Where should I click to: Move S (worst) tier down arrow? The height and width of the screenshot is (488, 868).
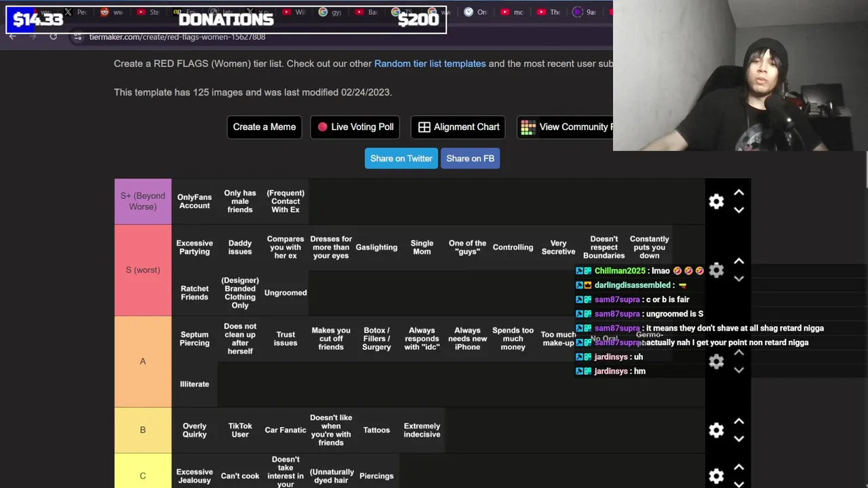(x=739, y=279)
